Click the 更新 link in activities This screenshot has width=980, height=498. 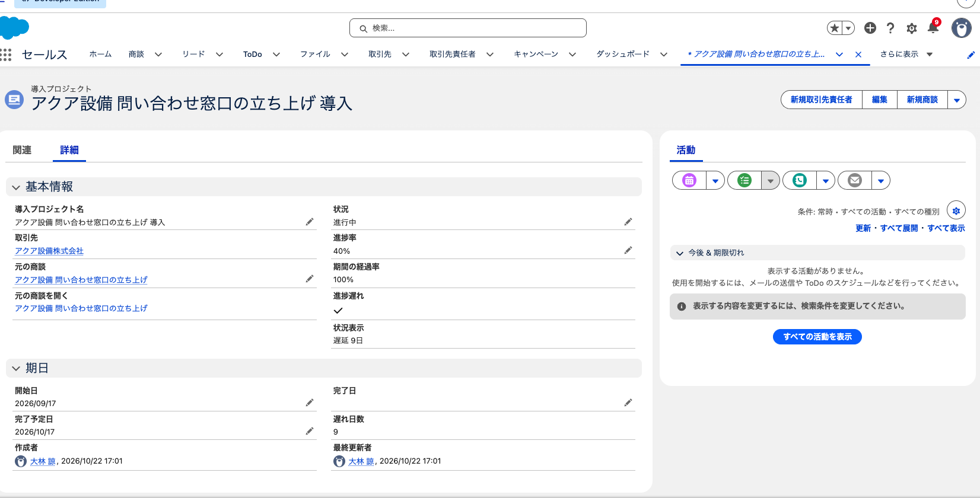point(863,228)
